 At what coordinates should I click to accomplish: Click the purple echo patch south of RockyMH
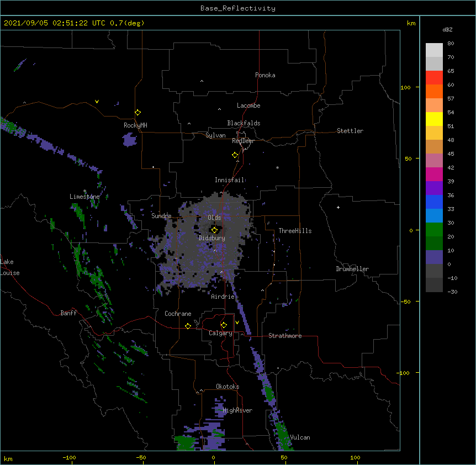tap(130, 140)
